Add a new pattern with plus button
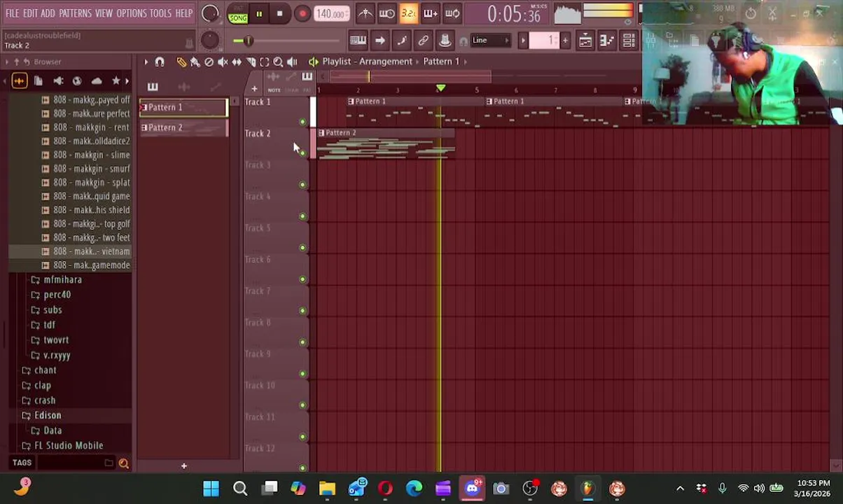843x504 pixels. pos(564,41)
